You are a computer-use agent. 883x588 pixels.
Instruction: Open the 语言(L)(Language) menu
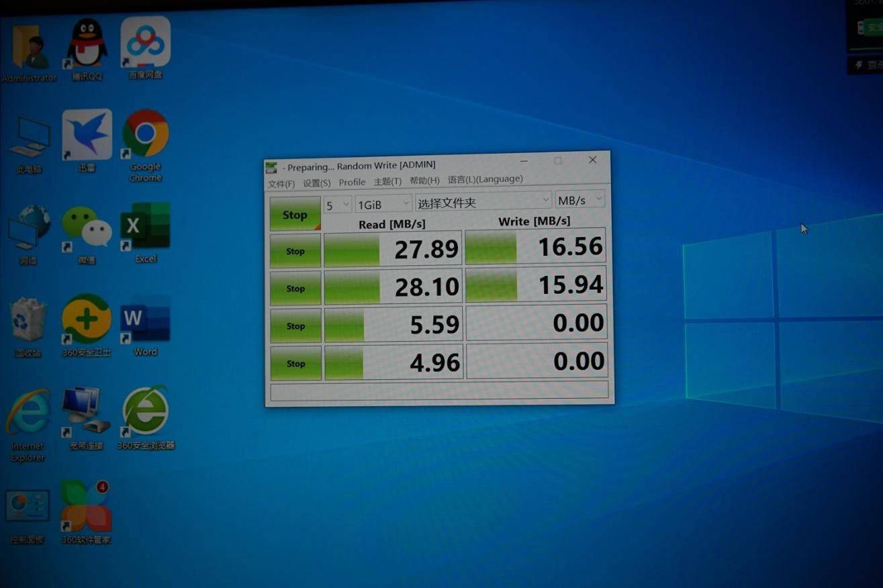pos(485,179)
